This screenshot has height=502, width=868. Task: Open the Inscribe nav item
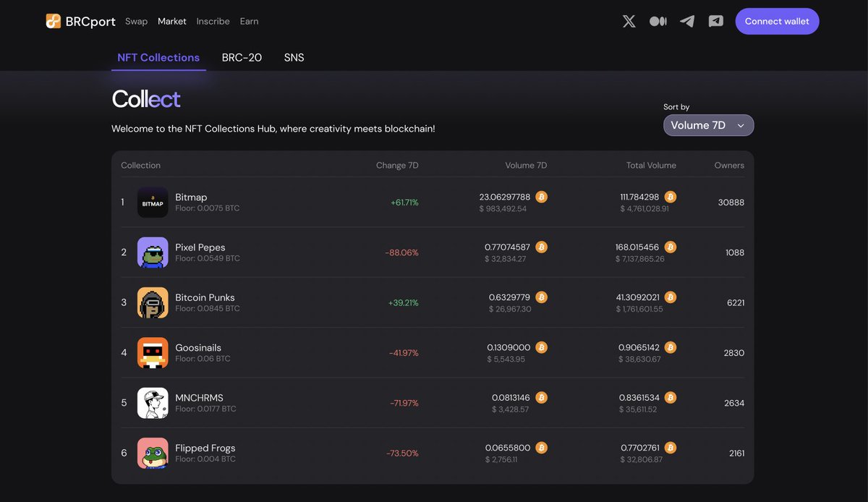point(213,21)
